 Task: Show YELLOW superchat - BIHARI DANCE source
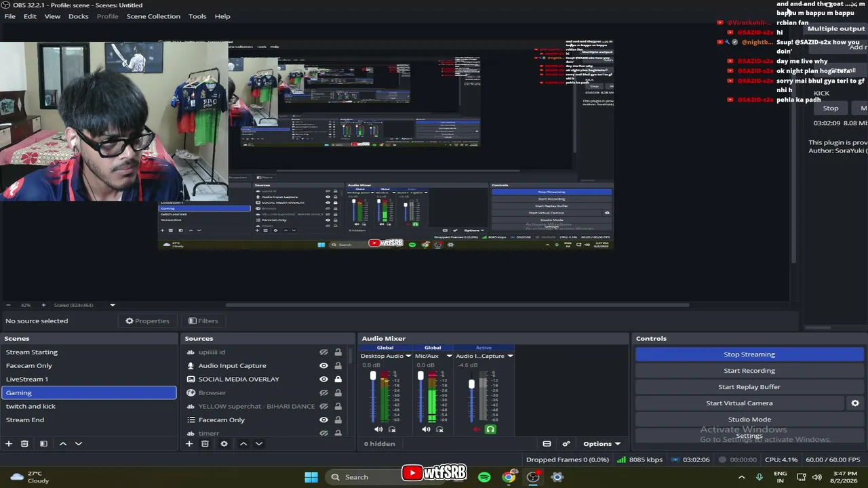coord(323,407)
